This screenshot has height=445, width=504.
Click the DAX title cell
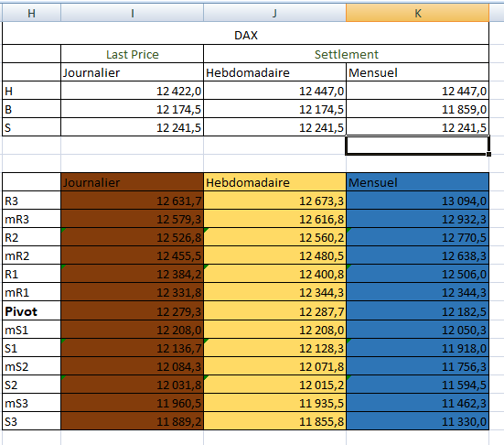point(245,35)
